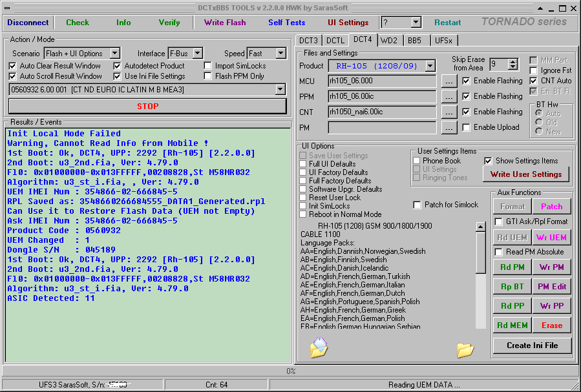581x392 pixels.
Task: Click the language packs list scrollbar thumb
Action: coord(481,252)
